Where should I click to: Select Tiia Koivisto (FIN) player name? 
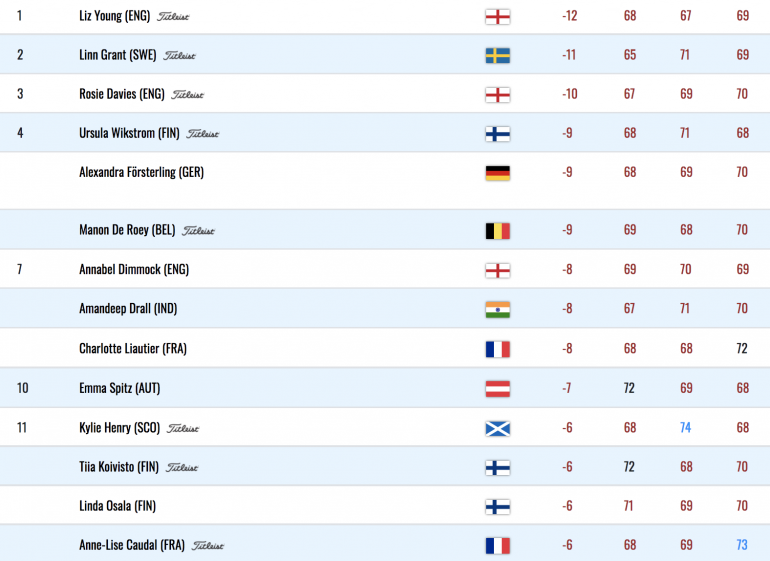[x=119, y=466]
